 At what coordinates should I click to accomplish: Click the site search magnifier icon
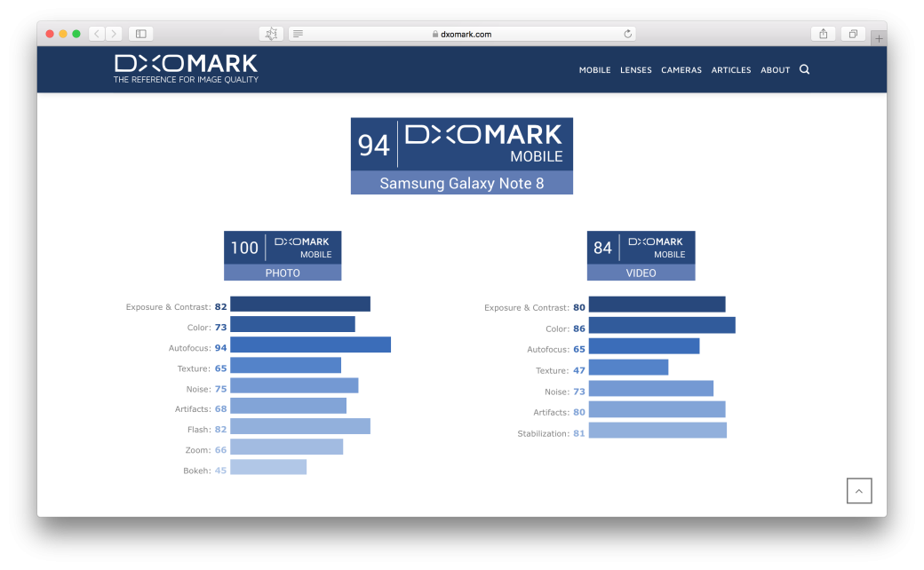[804, 69]
